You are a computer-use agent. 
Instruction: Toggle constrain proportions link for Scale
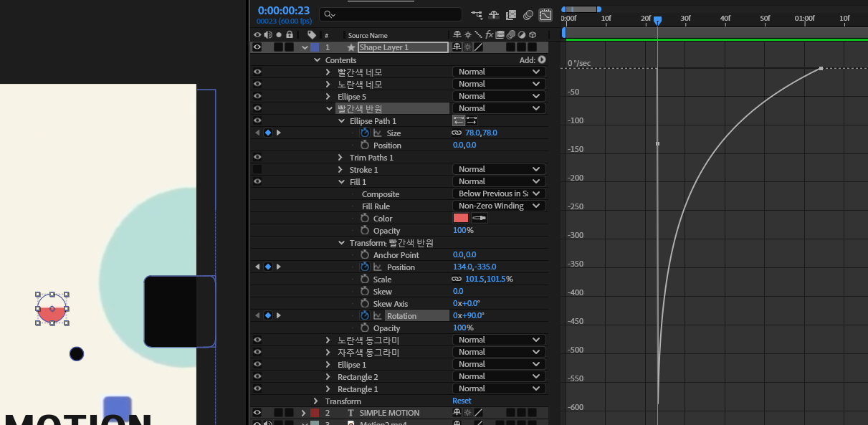[457, 279]
